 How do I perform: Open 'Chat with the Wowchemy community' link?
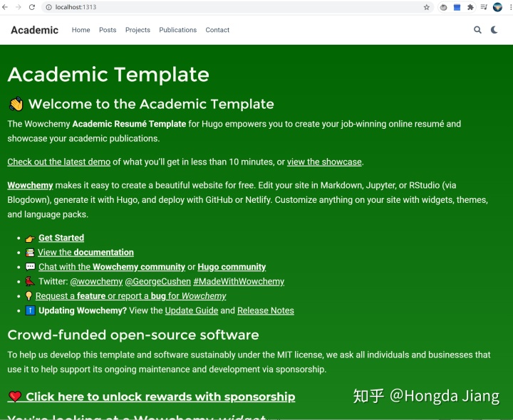coord(112,267)
